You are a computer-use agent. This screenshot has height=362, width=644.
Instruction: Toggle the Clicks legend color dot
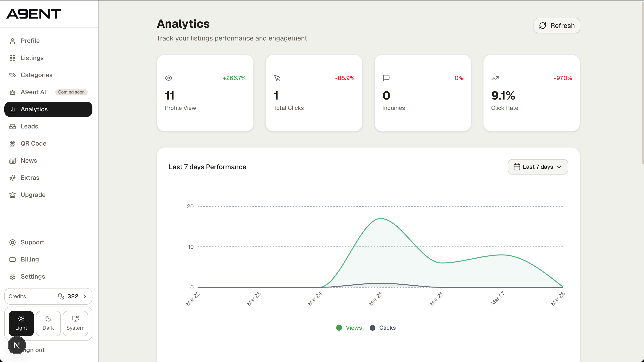[373, 328]
